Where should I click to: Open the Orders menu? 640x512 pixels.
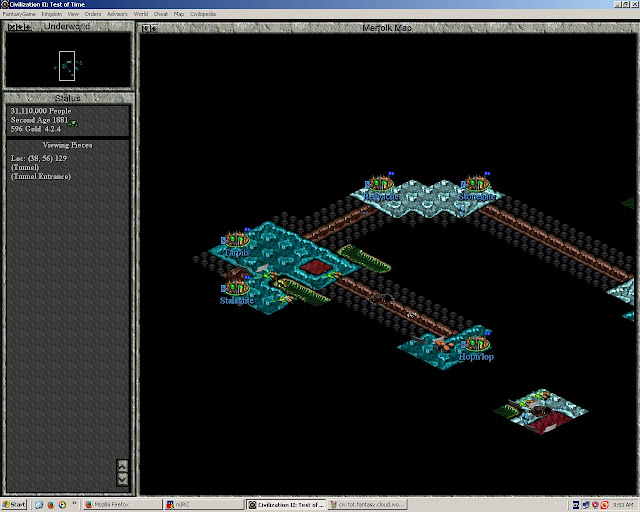coord(93,14)
